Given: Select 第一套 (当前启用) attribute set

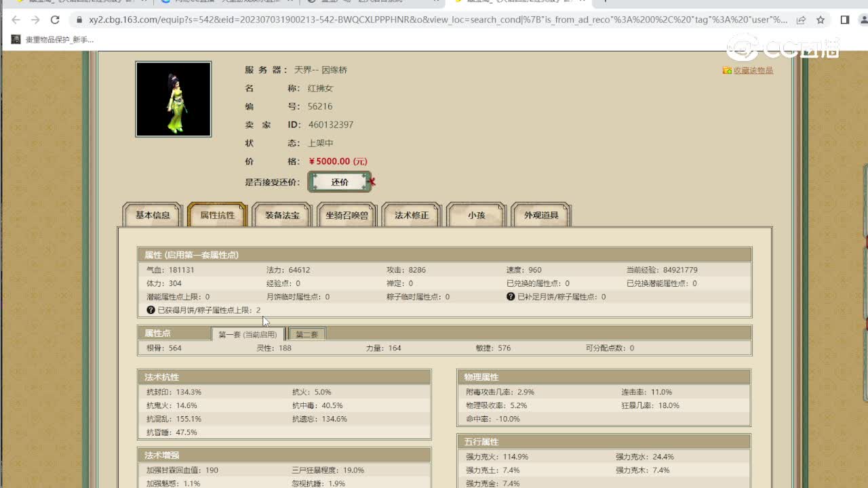Looking at the screenshot, I should coord(248,334).
